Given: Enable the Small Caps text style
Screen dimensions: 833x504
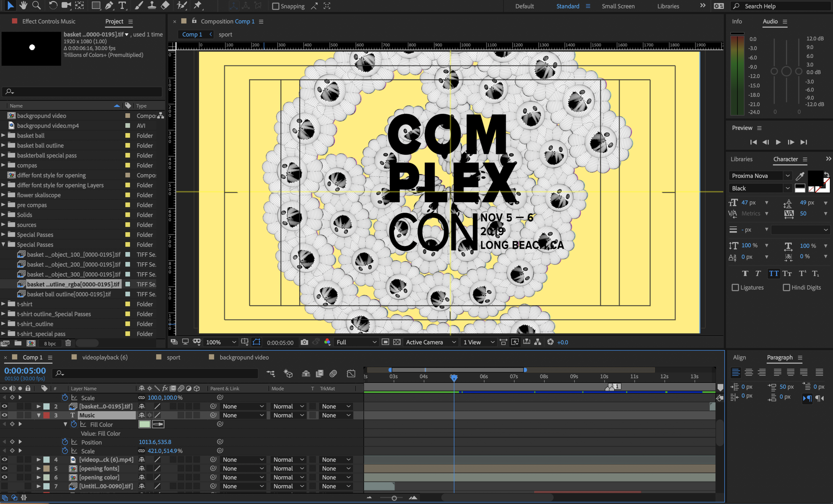Looking at the screenshot, I should pos(787,274).
